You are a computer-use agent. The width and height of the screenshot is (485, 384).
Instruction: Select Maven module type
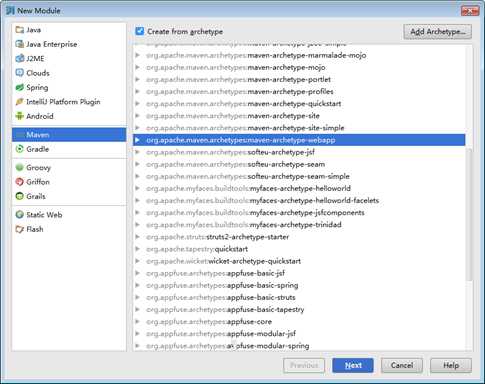69,135
